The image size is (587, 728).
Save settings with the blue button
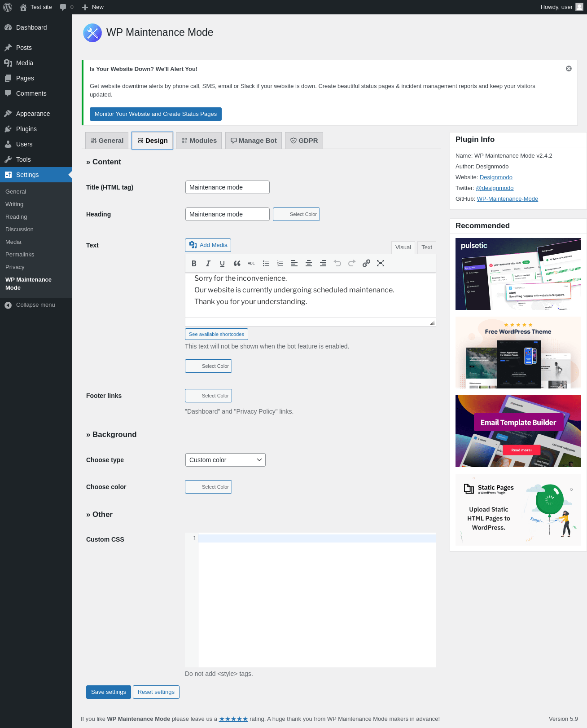pyautogui.click(x=109, y=692)
